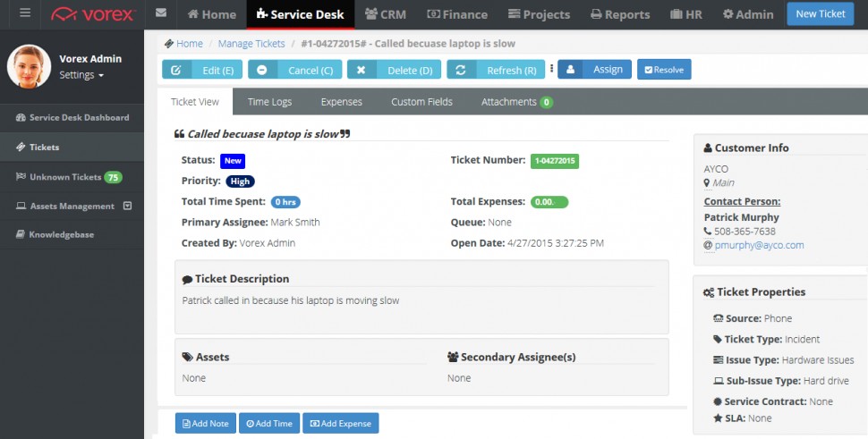This screenshot has height=439, width=868.
Task: Click the Resolve button
Action: (664, 69)
